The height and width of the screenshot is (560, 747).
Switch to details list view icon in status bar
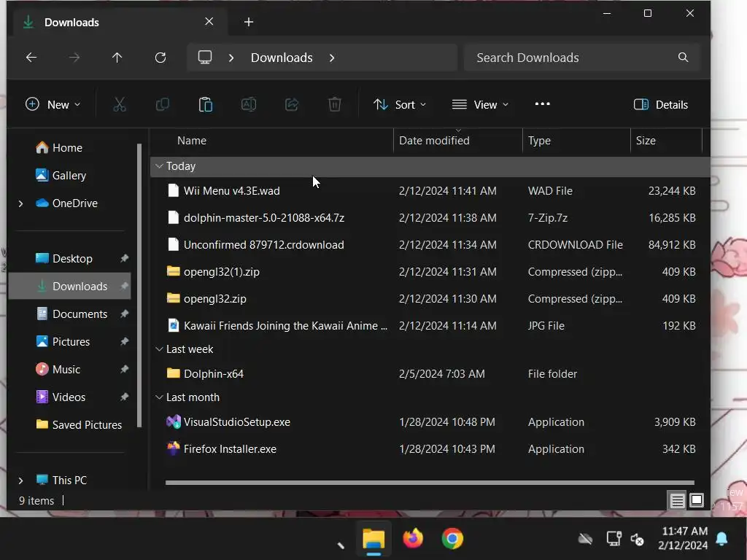click(x=677, y=500)
